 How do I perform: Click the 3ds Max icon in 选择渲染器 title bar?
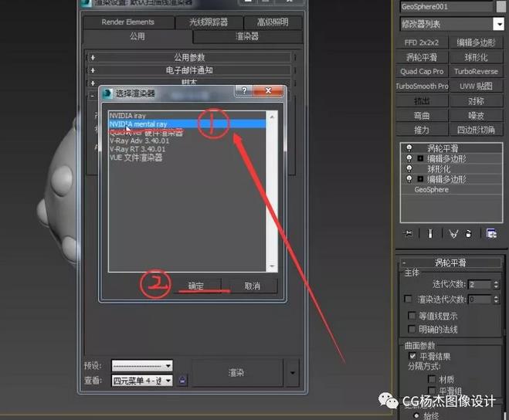[107, 93]
